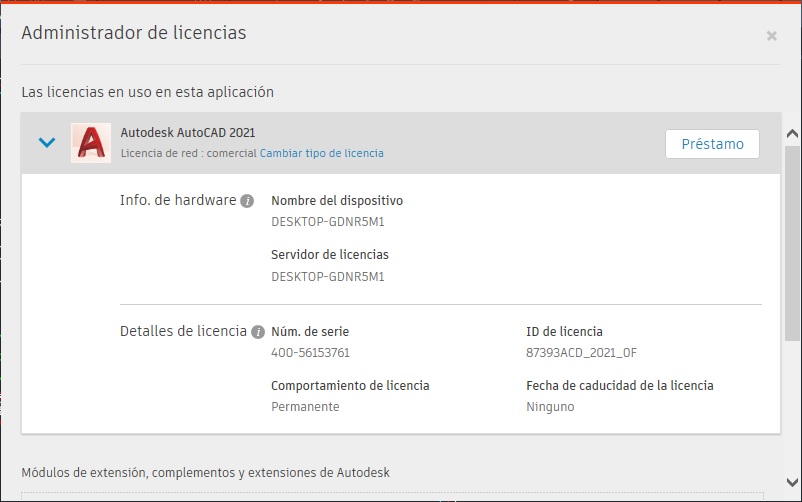Open the Cambiar tipo de licencia link
Viewport: 802px width, 502px height.
(x=322, y=153)
